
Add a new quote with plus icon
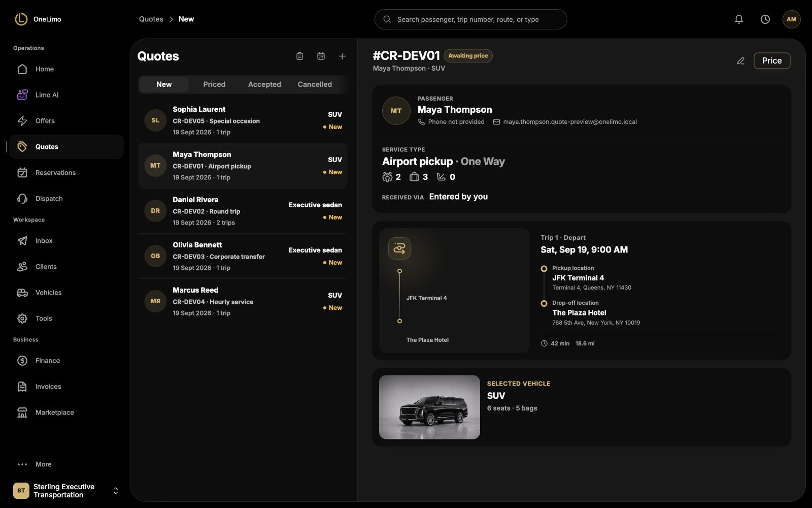click(x=342, y=56)
